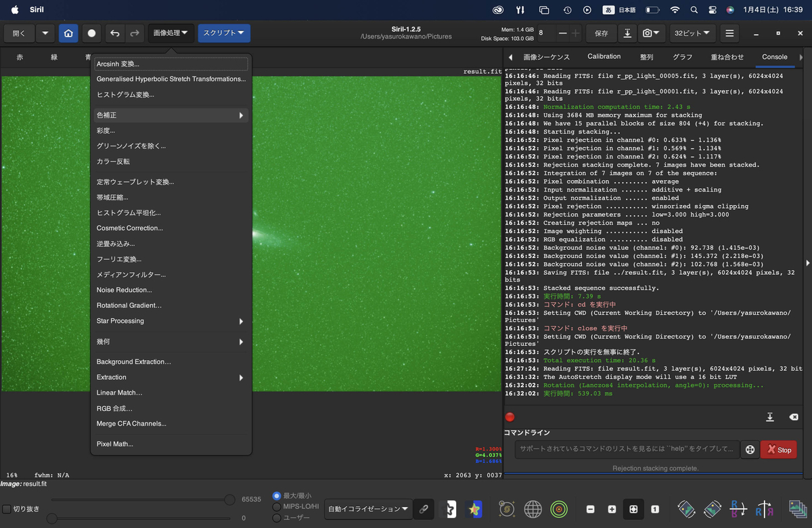Enable the 切り抜き checkbox
The height and width of the screenshot is (528, 812).
click(7, 509)
